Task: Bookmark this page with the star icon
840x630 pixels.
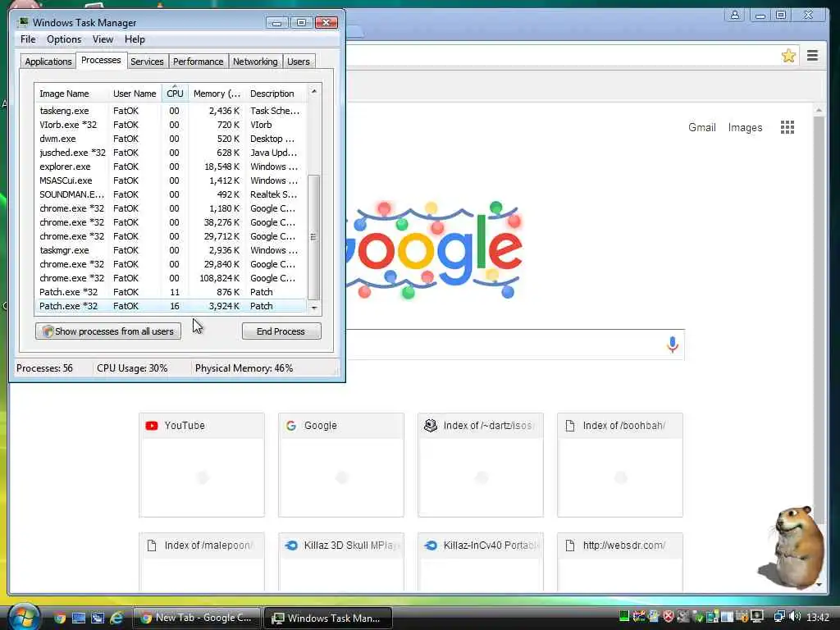Action: (x=788, y=56)
